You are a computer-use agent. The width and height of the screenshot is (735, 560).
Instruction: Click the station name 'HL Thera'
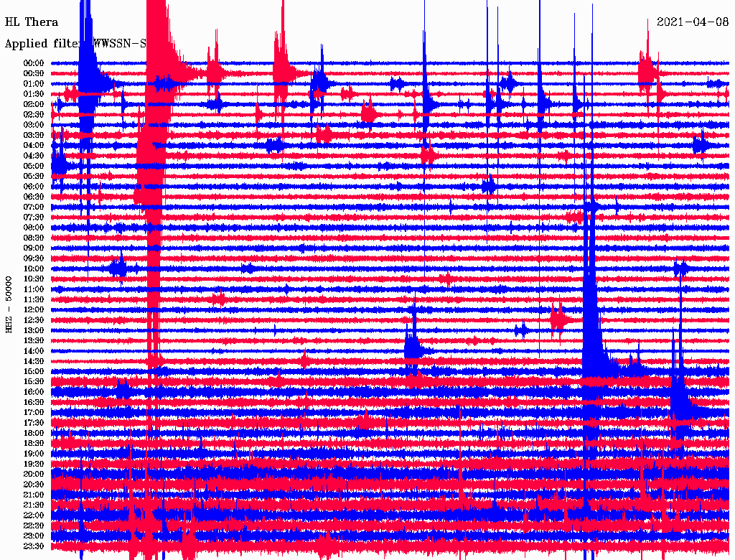pos(32,22)
